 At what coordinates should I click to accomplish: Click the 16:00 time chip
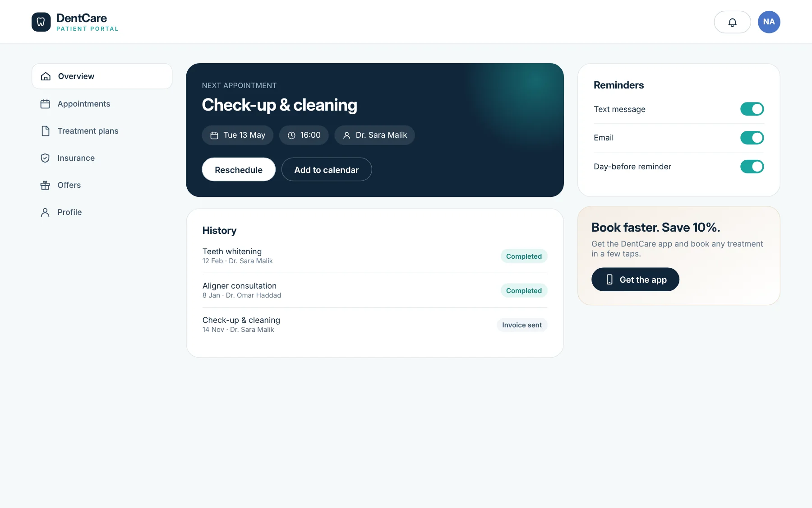tap(304, 135)
